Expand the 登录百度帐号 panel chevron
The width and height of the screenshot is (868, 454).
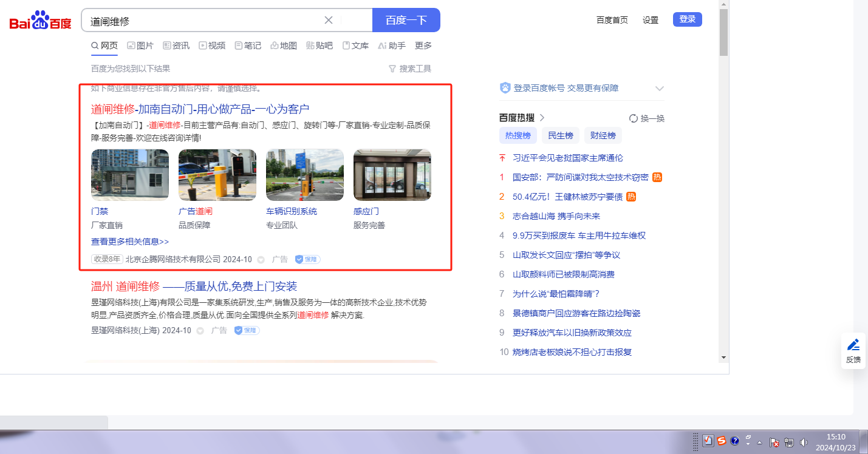[660, 89]
